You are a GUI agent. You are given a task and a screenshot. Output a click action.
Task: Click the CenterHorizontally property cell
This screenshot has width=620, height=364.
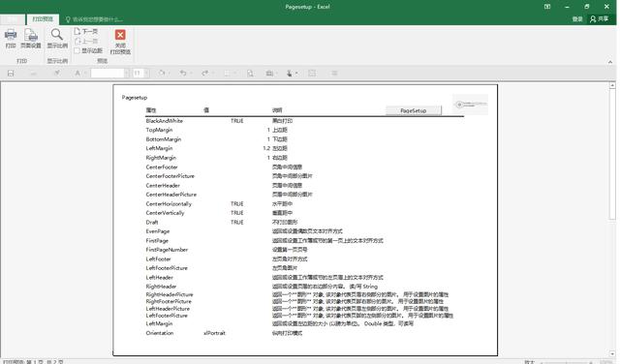169,204
